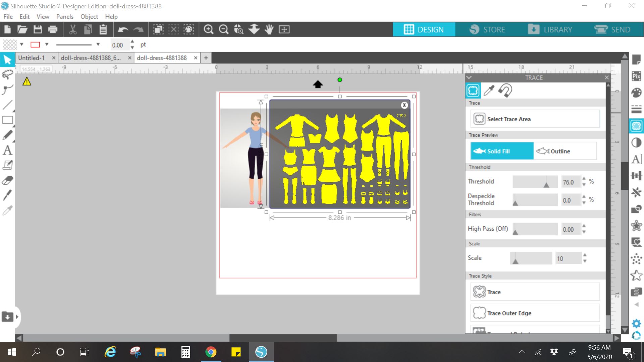Expand the library side drawer arrow
The width and height of the screenshot is (644, 362).
17,317
